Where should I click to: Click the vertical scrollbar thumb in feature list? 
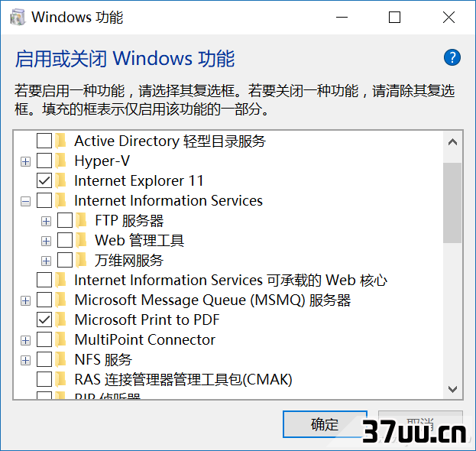[452, 203]
